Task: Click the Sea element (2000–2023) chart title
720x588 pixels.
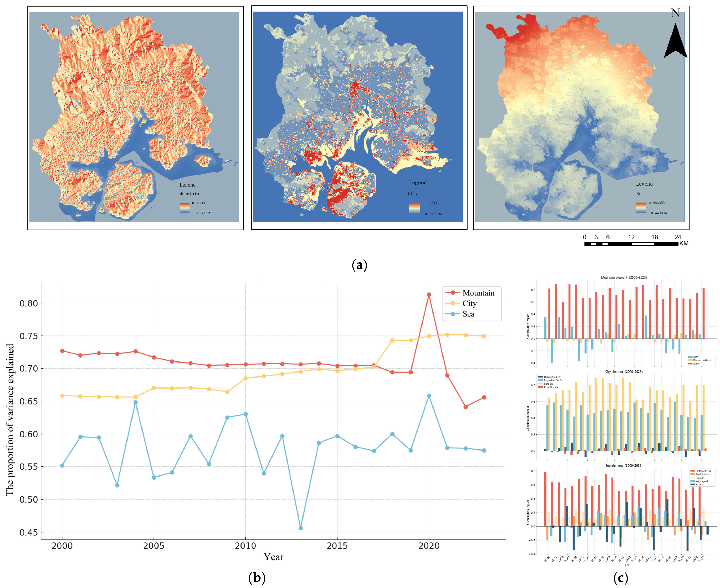Action: pos(624,465)
